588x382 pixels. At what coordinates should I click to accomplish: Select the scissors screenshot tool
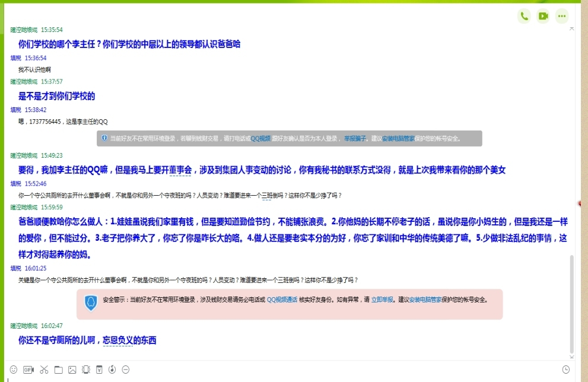pyautogui.click(x=44, y=370)
